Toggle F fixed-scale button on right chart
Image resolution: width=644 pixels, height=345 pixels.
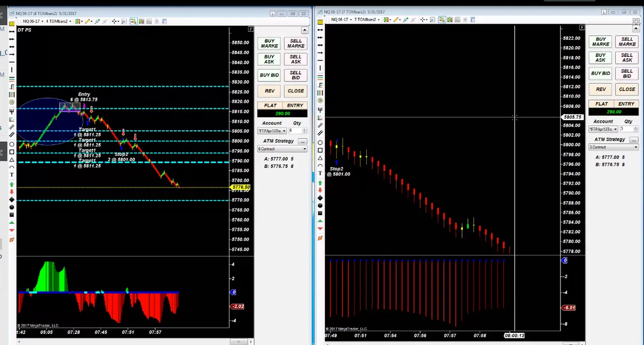point(582,27)
